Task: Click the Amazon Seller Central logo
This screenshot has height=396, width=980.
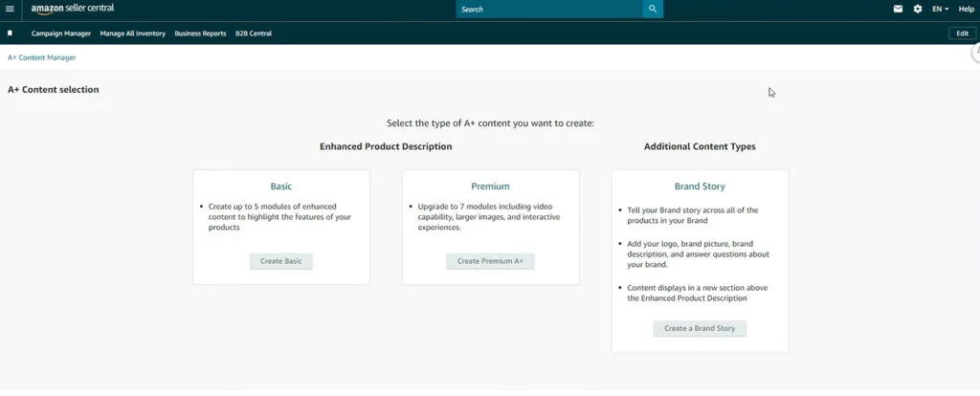Action: (x=73, y=9)
